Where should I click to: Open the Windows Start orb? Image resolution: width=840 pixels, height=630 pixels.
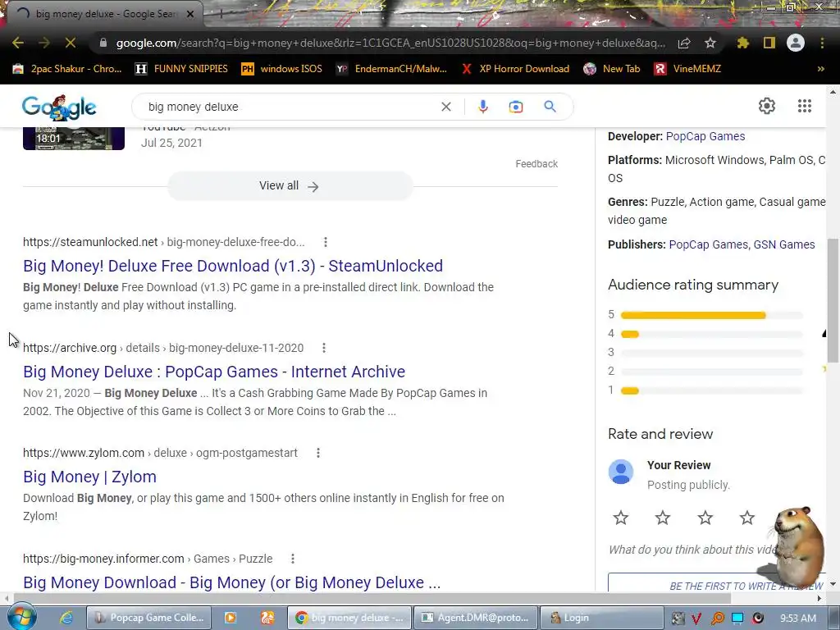pos(22,618)
